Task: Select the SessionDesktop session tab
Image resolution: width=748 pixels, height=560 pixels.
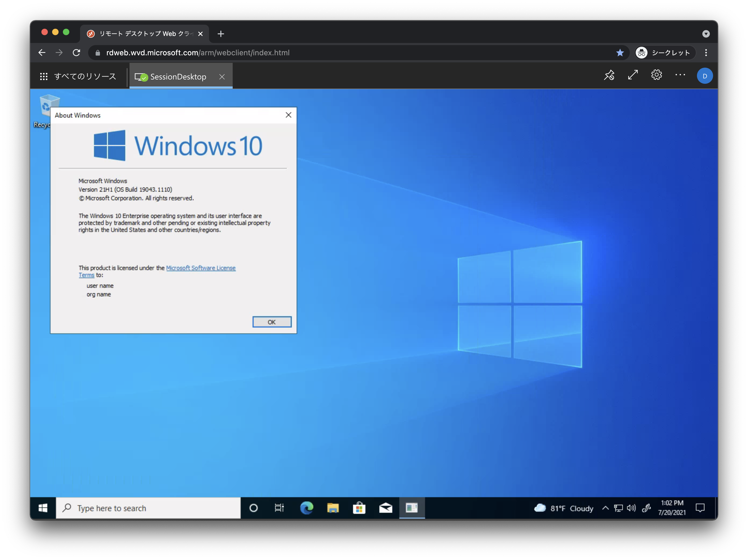Action: [178, 77]
